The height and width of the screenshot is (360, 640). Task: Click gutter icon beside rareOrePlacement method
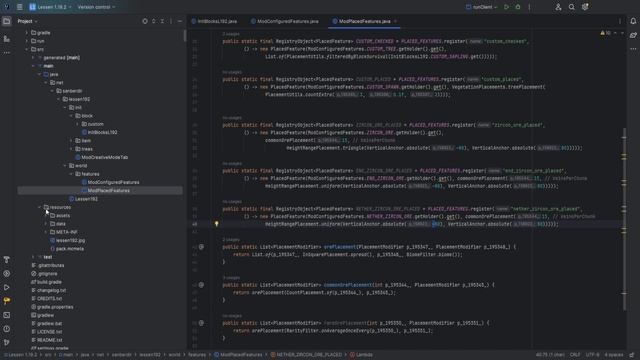201,323
